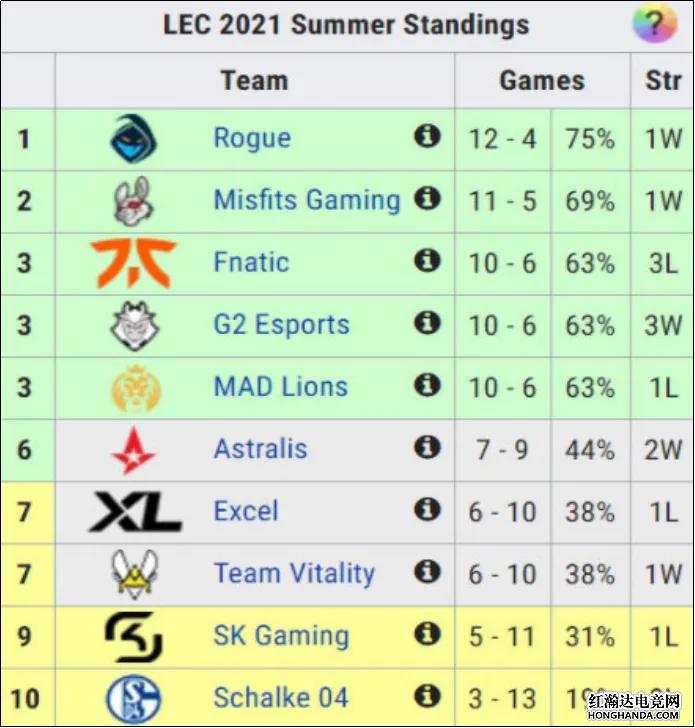695x728 pixels.
Task: Open the Rogue team link
Action: pyautogui.click(x=252, y=138)
